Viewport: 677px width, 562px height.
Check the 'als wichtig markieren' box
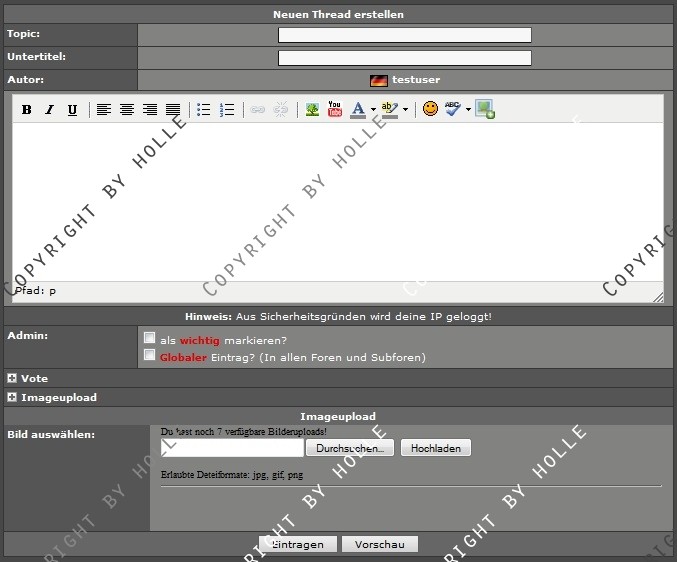click(x=150, y=339)
